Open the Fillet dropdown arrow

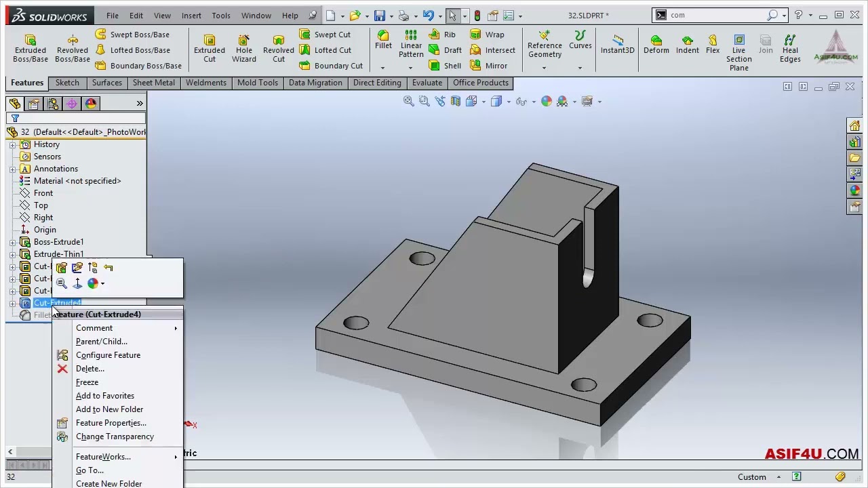tap(382, 68)
